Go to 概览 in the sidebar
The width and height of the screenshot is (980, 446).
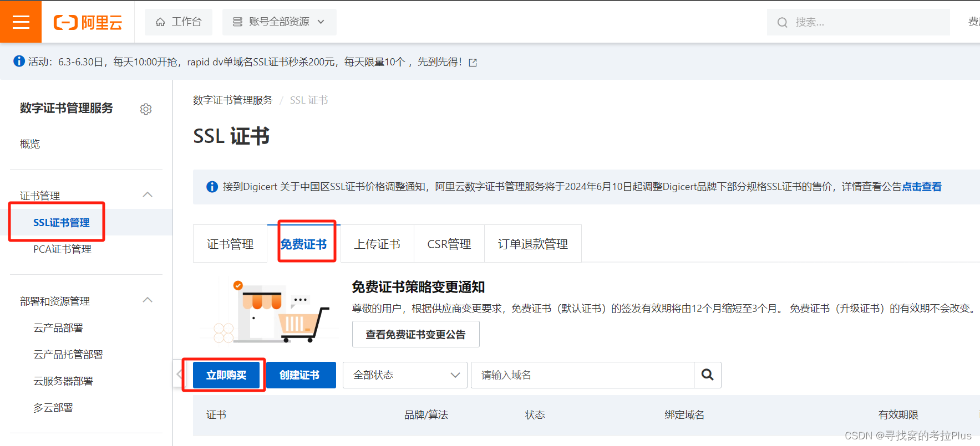click(30, 144)
